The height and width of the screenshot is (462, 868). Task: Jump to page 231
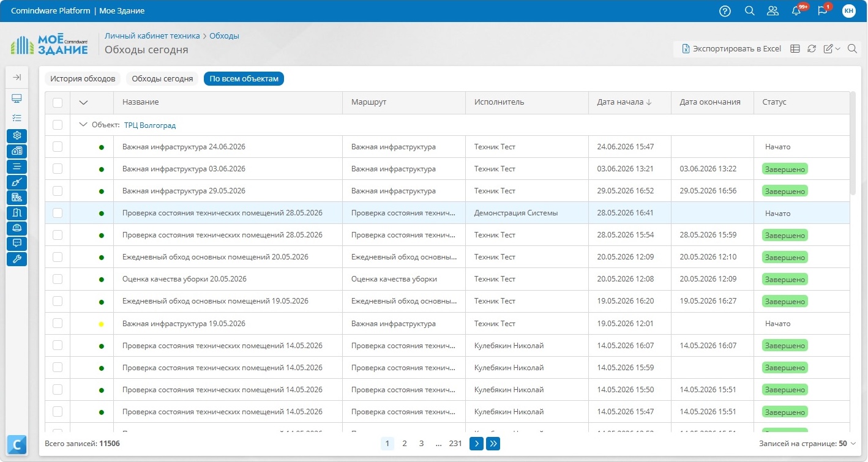[x=455, y=444]
